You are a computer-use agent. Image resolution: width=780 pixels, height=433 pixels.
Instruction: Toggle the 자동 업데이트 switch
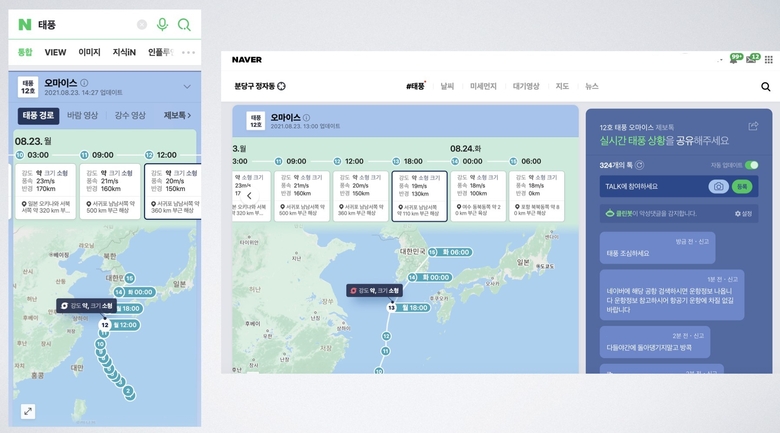point(752,165)
